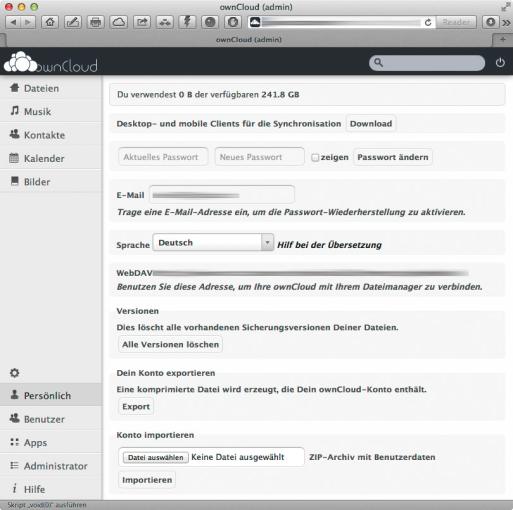
Task: Focus the Neues Passwort field
Action: (x=259, y=157)
